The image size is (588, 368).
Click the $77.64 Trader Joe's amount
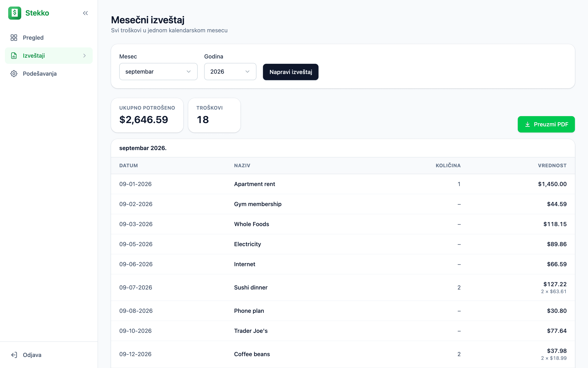pyautogui.click(x=557, y=331)
